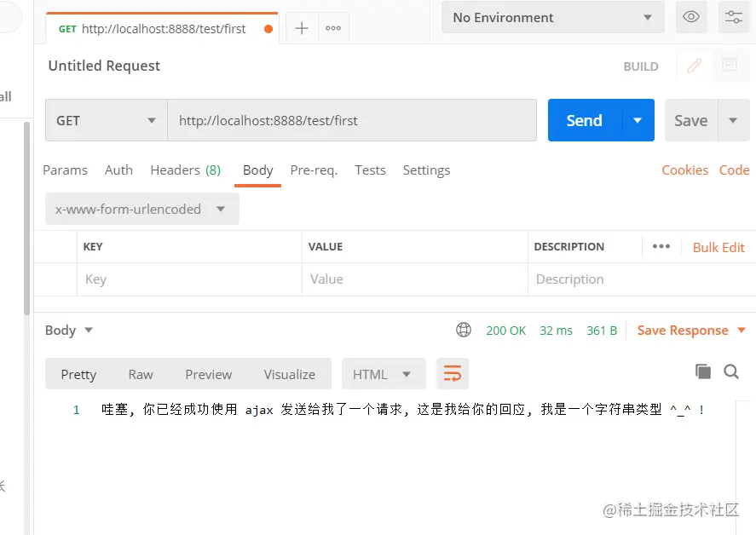Screen dimensions: 756x535
Task: Open the Tests tab
Action: [x=370, y=170]
